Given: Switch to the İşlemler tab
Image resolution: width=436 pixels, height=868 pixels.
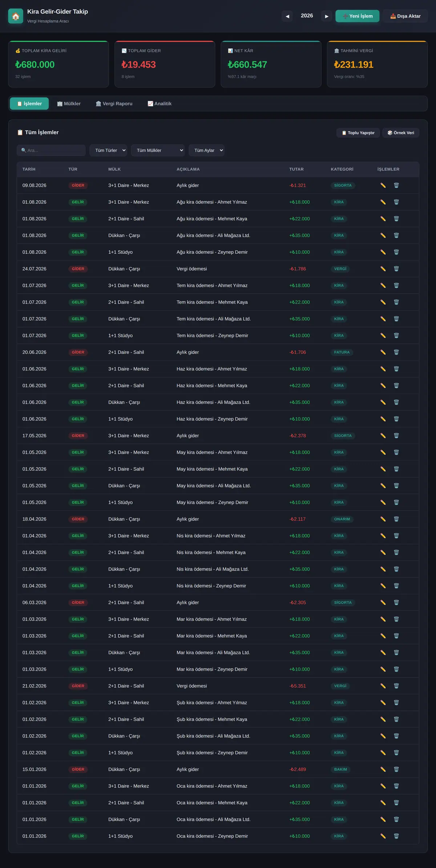Looking at the screenshot, I should point(29,104).
